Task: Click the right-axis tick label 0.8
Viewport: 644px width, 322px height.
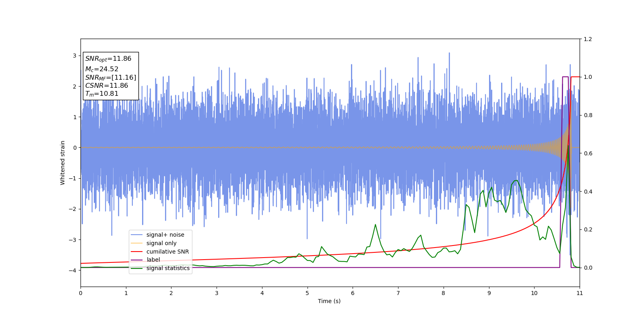Action: 588,115
